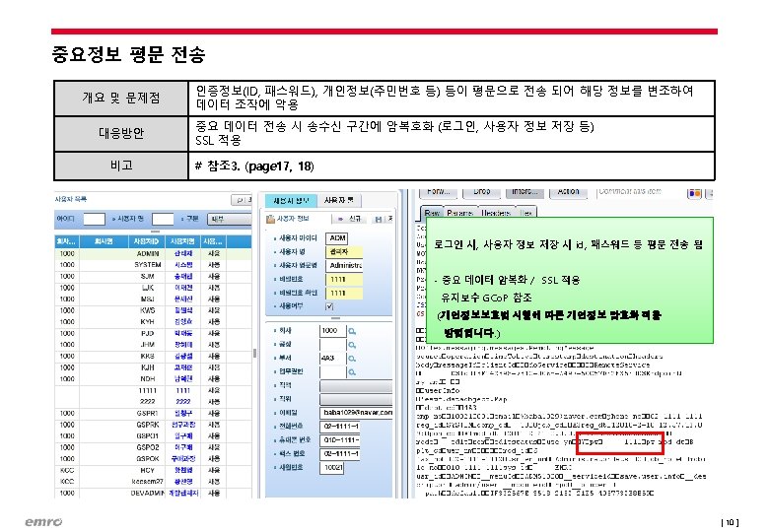Click the Drop button

(x=481, y=192)
